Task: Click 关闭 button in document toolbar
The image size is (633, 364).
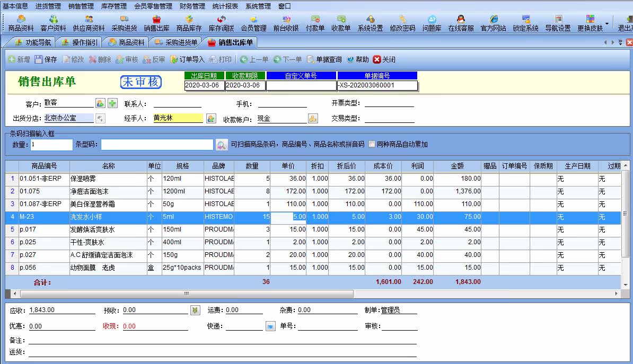Action: pos(384,59)
